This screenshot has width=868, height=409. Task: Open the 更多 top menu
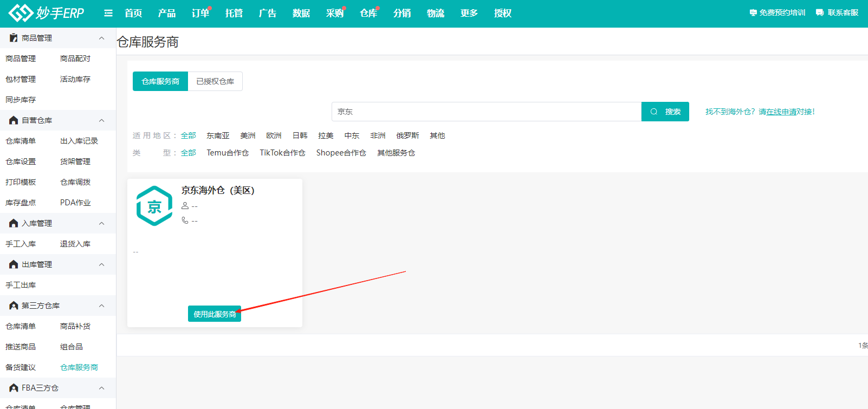pos(469,13)
